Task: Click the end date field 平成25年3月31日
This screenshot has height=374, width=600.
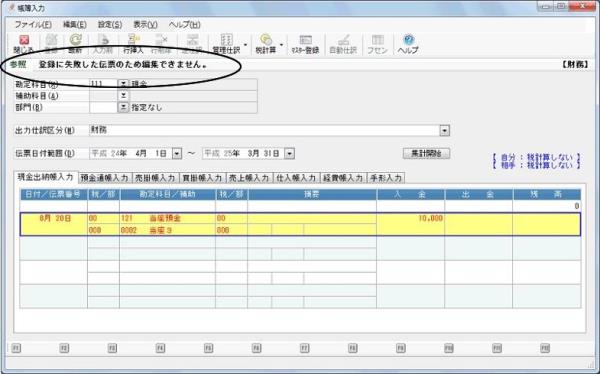Action: click(x=243, y=154)
